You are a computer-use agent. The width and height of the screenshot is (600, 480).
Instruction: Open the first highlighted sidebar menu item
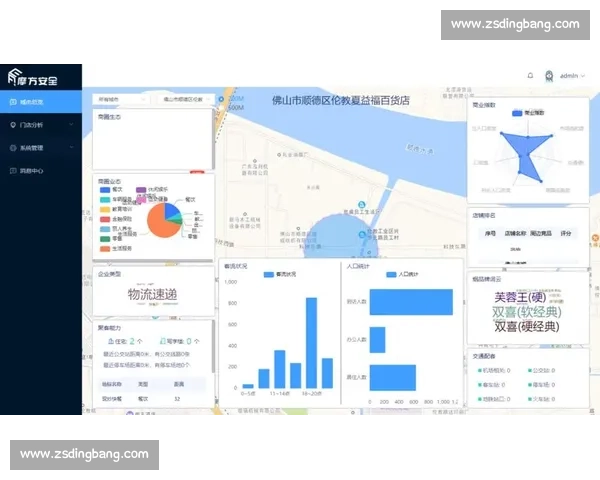[41, 102]
